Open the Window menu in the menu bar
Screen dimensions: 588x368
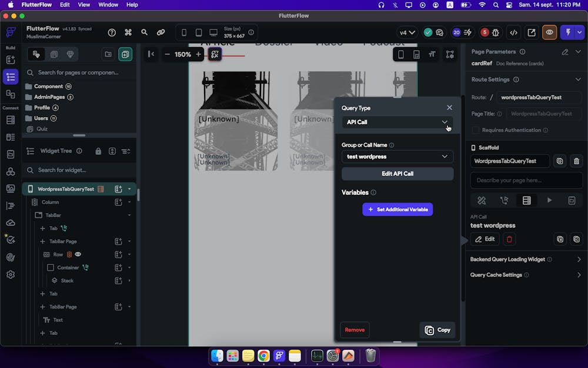click(108, 5)
